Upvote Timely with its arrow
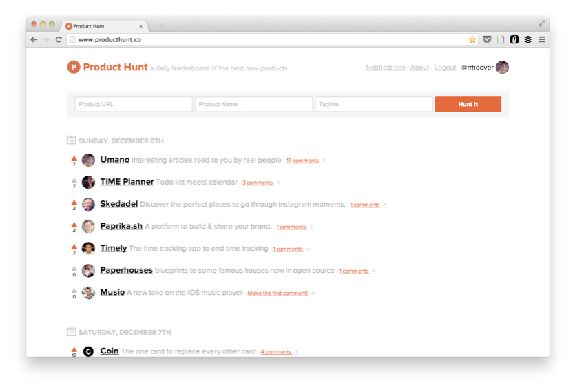 74,246
